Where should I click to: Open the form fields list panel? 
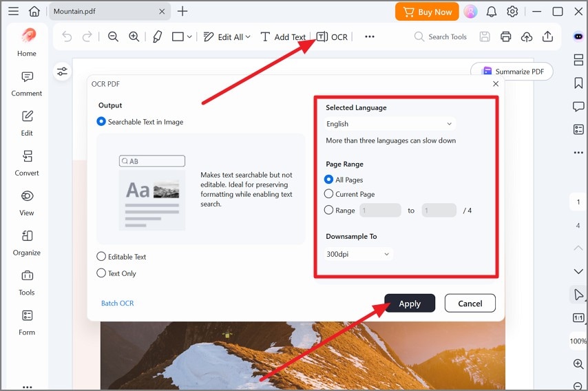pos(578,129)
